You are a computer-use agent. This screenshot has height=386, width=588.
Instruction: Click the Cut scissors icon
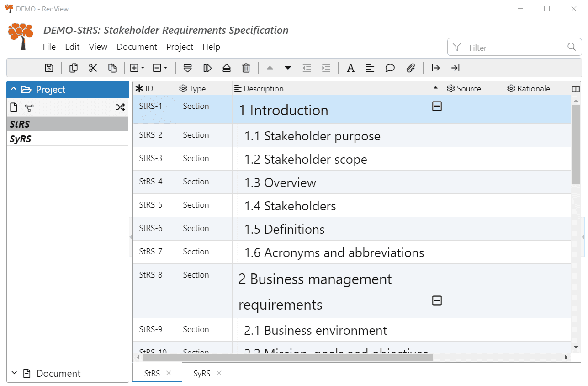pyautogui.click(x=93, y=68)
